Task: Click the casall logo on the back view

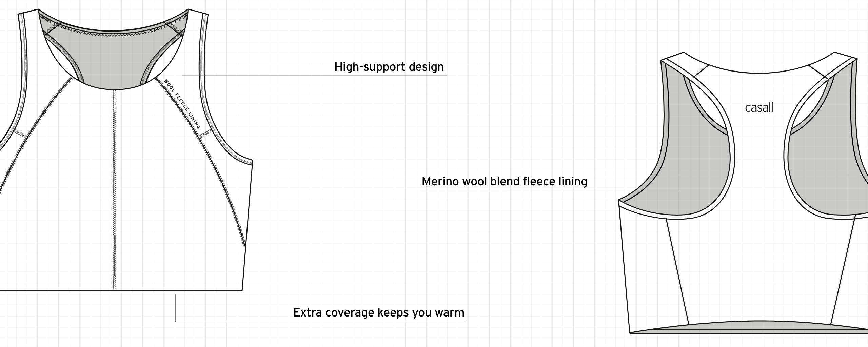Action: pos(759,108)
